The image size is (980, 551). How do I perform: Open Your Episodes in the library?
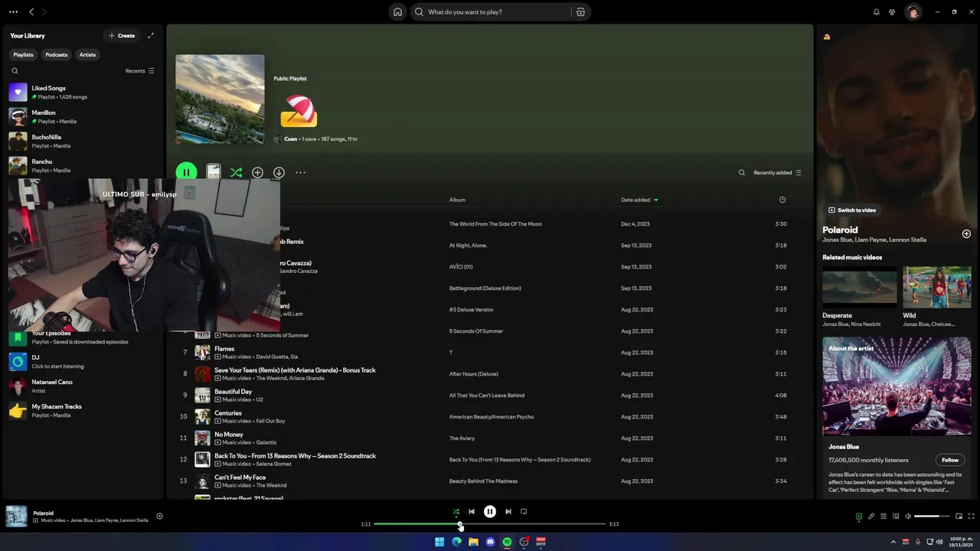click(x=83, y=337)
